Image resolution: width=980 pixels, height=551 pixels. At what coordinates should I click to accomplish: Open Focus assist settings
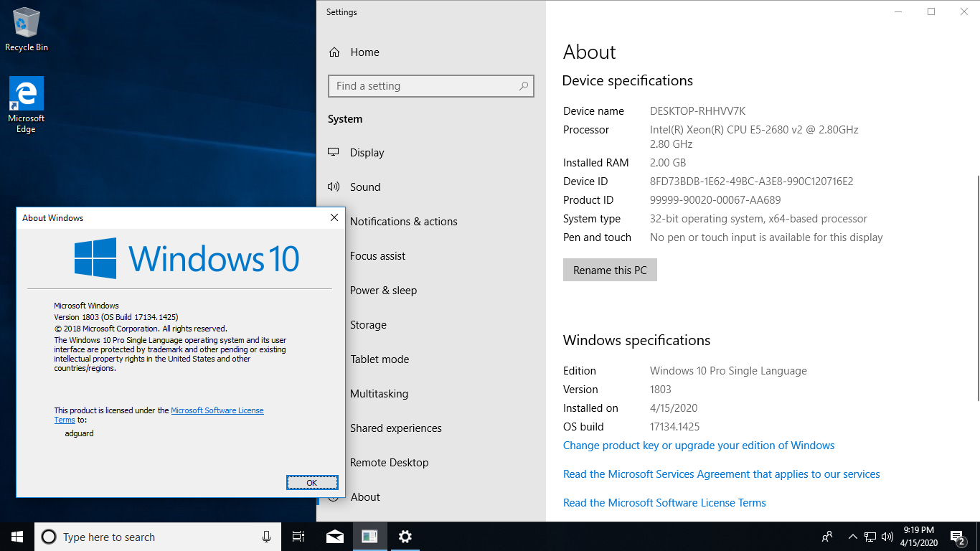(377, 256)
